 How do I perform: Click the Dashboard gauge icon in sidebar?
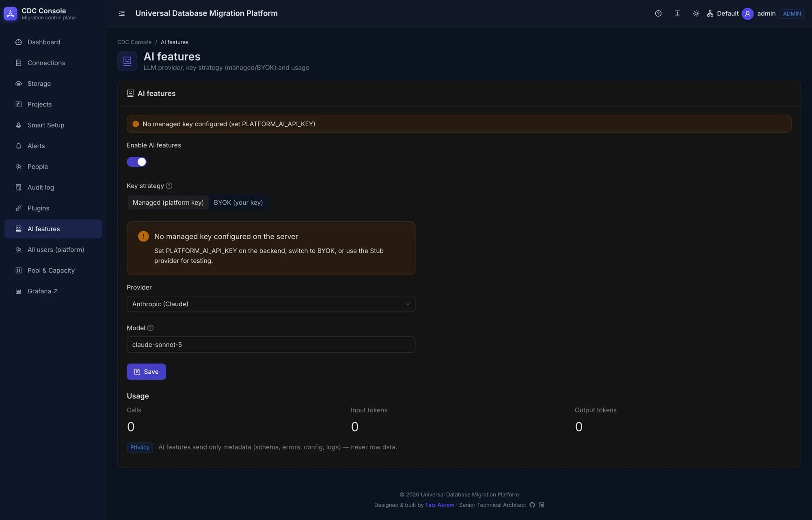coord(18,42)
